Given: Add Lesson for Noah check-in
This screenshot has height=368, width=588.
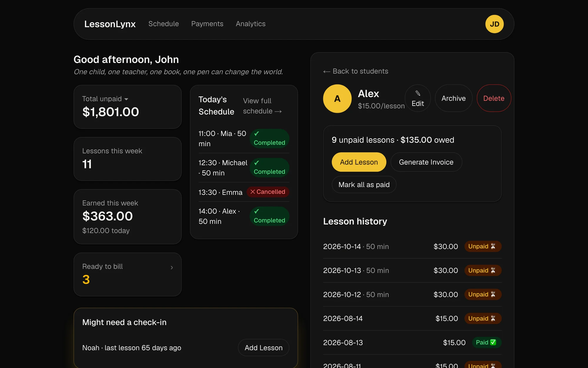Looking at the screenshot, I should 263,348.
